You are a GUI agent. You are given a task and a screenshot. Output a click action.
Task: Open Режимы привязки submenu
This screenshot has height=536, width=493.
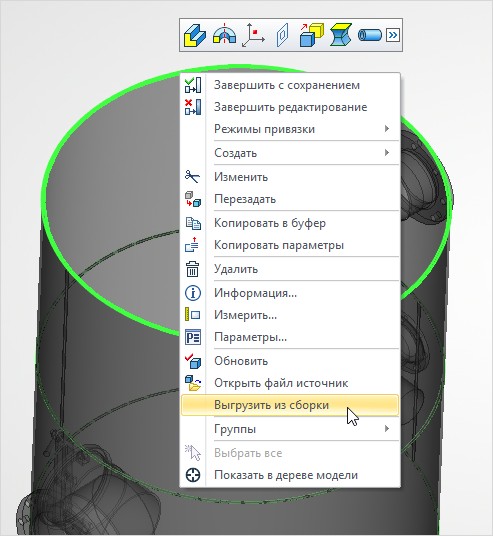click(x=290, y=129)
